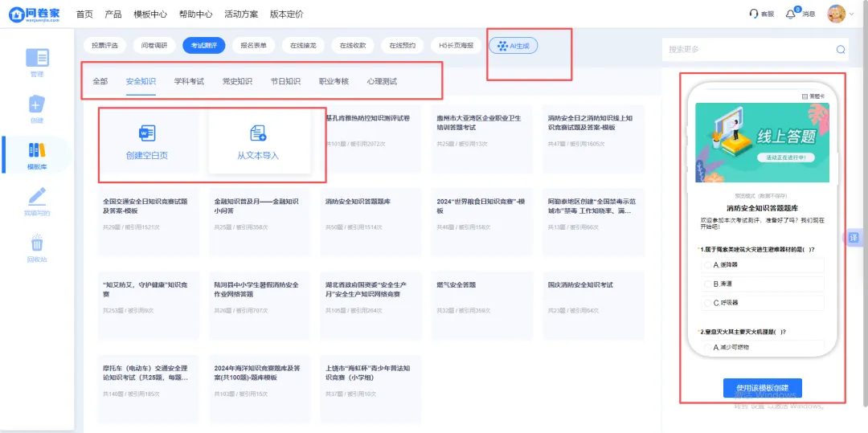
Task: Click the 答题卡 icon in preview
Action: coord(805,96)
